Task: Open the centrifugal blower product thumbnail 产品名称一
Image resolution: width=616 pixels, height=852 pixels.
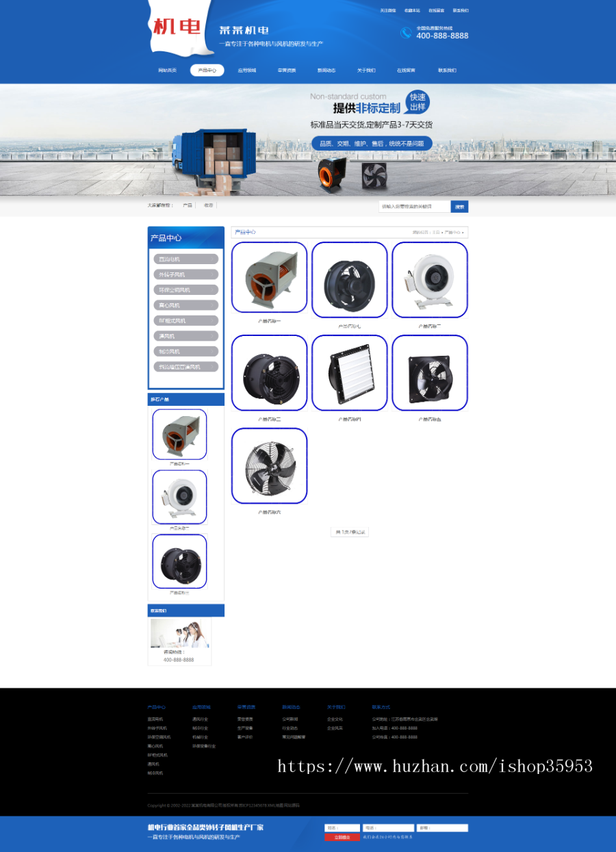Action: (x=269, y=277)
